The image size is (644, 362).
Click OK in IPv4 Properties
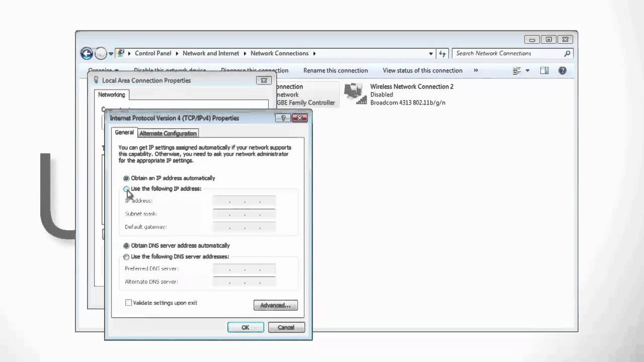(x=246, y=327)
